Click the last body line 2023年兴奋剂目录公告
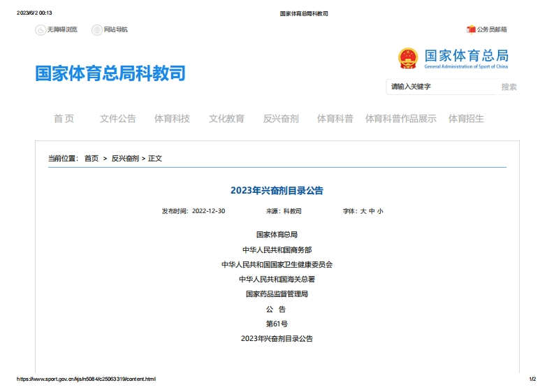This screenshot has height=392, width=554. (277, 339)
